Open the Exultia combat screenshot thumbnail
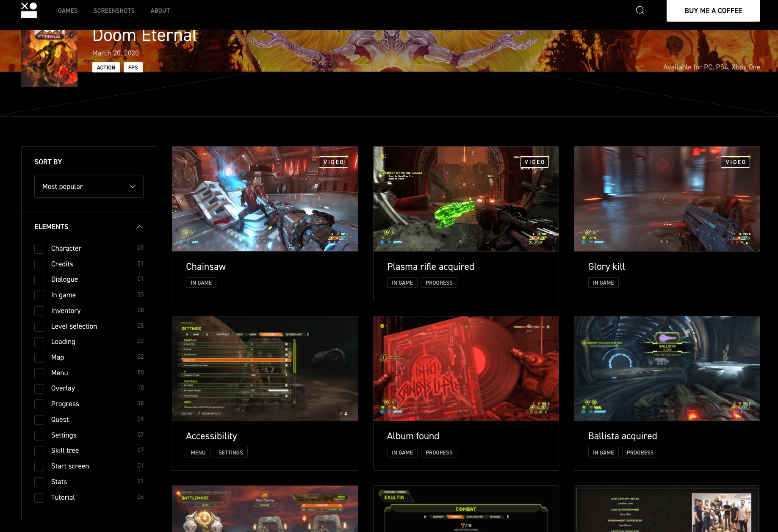 click(466, 509)
